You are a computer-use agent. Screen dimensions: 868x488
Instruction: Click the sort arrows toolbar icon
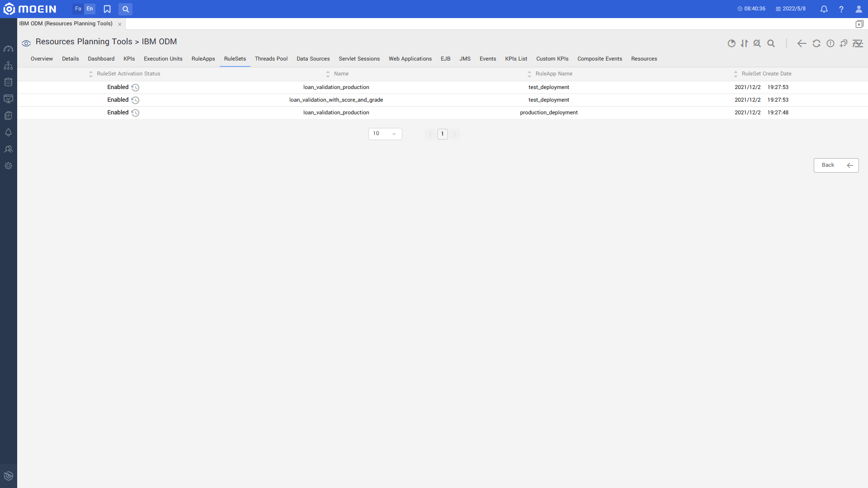point(744,43)
